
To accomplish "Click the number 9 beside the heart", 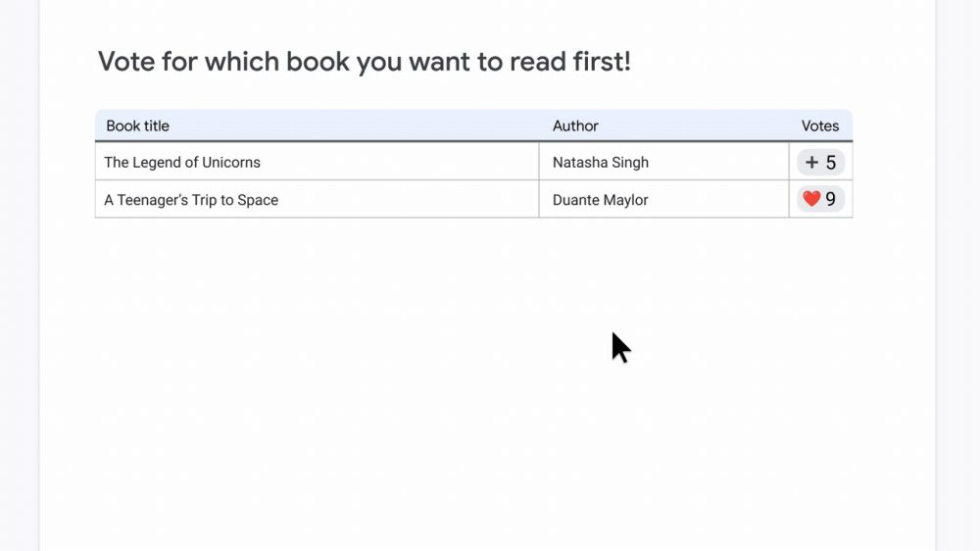I will tap(830, 200).
